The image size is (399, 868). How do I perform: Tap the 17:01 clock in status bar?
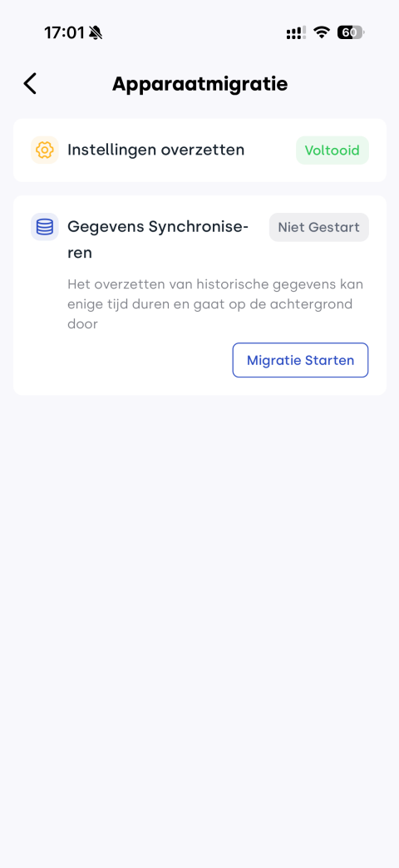coord(64,32)
